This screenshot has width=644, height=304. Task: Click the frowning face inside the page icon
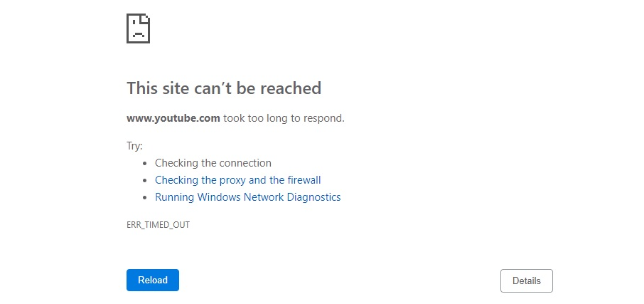coord(138,30)
